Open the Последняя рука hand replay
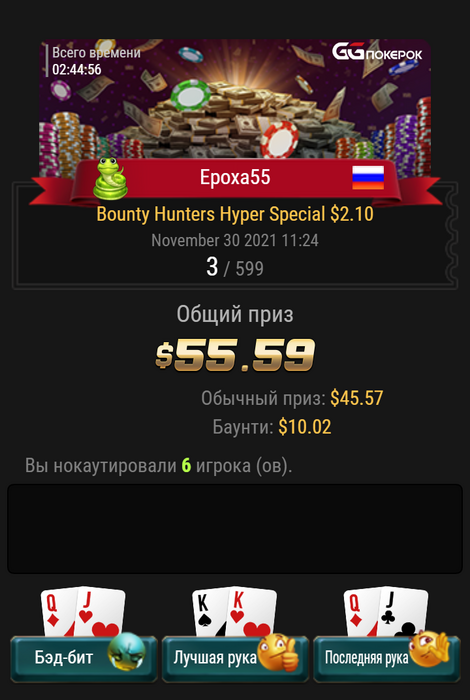The height and width of the screenshot is (700, 470). [x=387, y=658]
